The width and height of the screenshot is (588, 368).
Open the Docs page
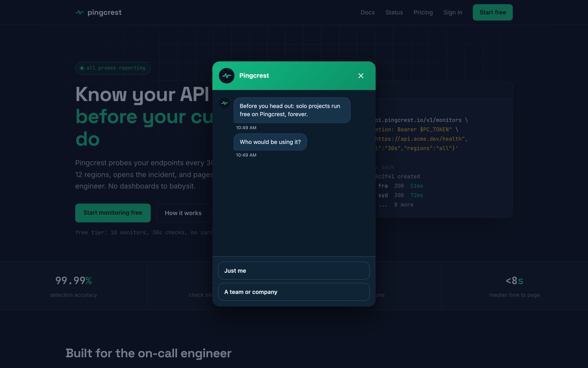click(x=367, y=12)
